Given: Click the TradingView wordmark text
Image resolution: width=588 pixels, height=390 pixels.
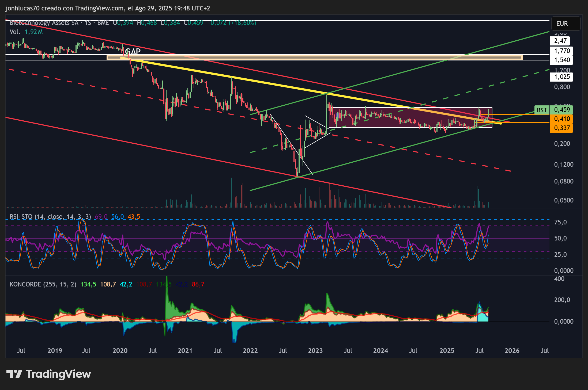Looking at the screenshot, I should 59,374.
